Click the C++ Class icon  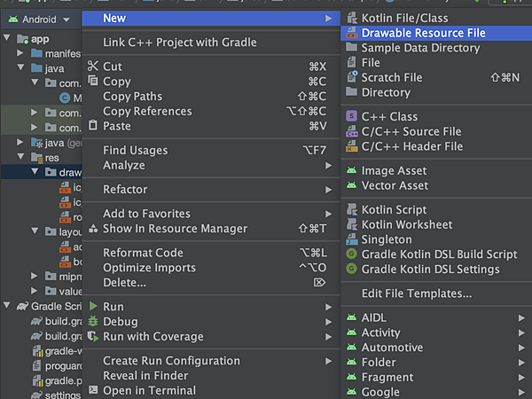[351, 116]
